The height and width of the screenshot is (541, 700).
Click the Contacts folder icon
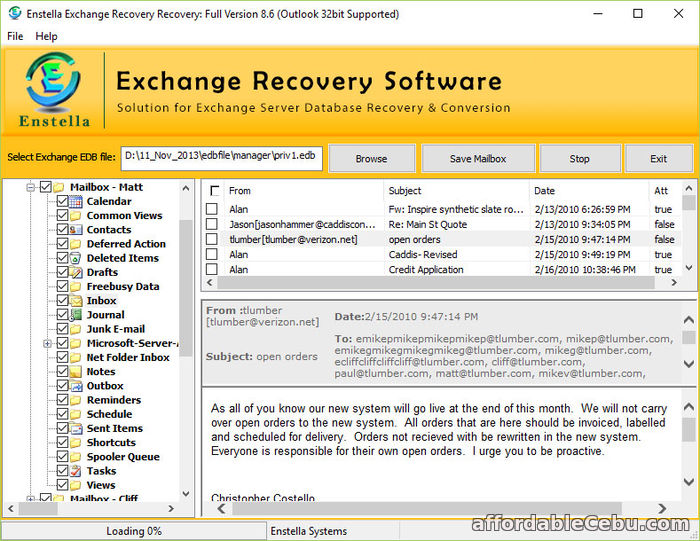(76, 229)
